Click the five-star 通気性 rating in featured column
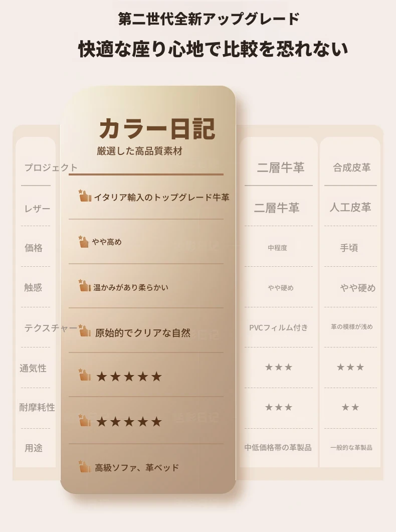 tap(129, 377)
